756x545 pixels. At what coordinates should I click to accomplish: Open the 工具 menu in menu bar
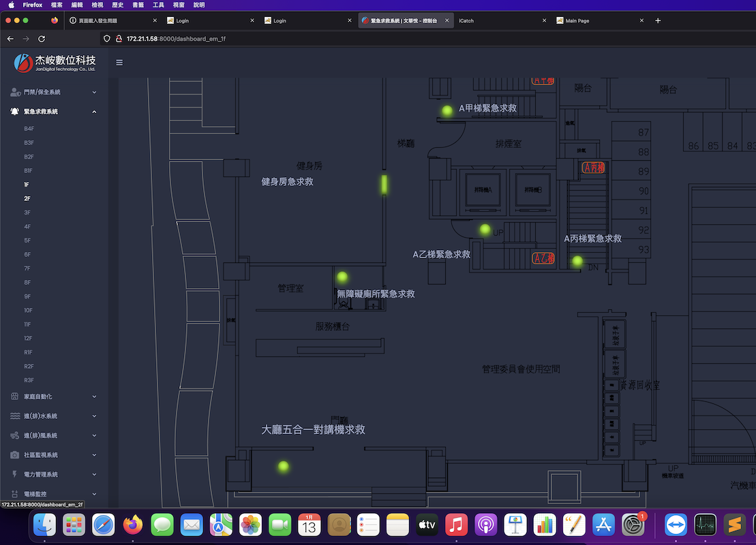tap(158, 5)
